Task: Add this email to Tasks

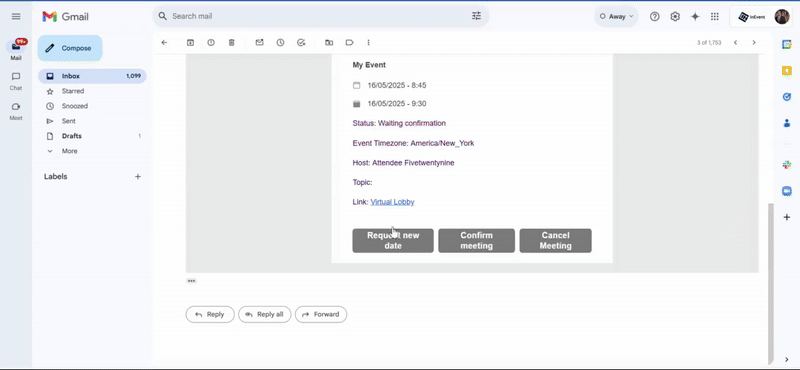Action: point(301,43)
